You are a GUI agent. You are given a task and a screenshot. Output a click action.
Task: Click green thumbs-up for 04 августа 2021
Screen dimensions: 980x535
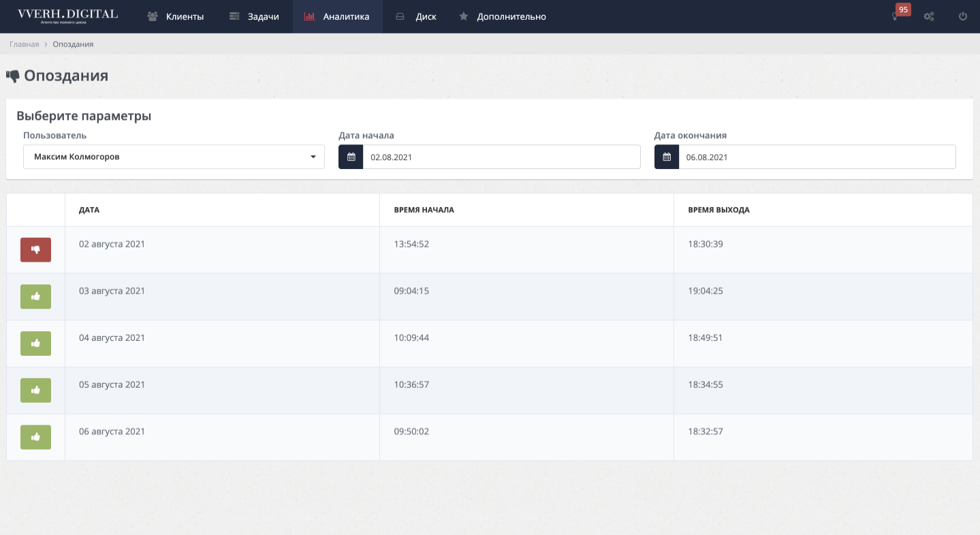[x=35, y=343]
